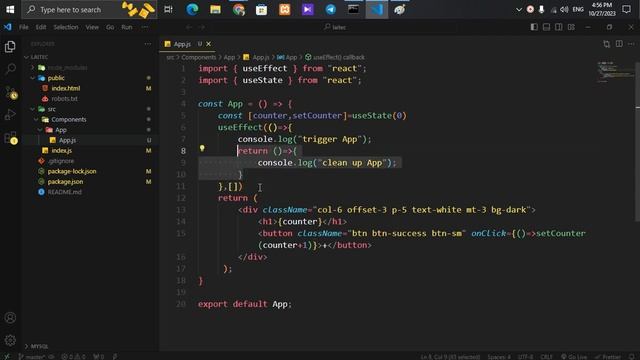The image size is (640, 360).
Task: Toggle the secondary side bar visibility
Action: point(558,27)
